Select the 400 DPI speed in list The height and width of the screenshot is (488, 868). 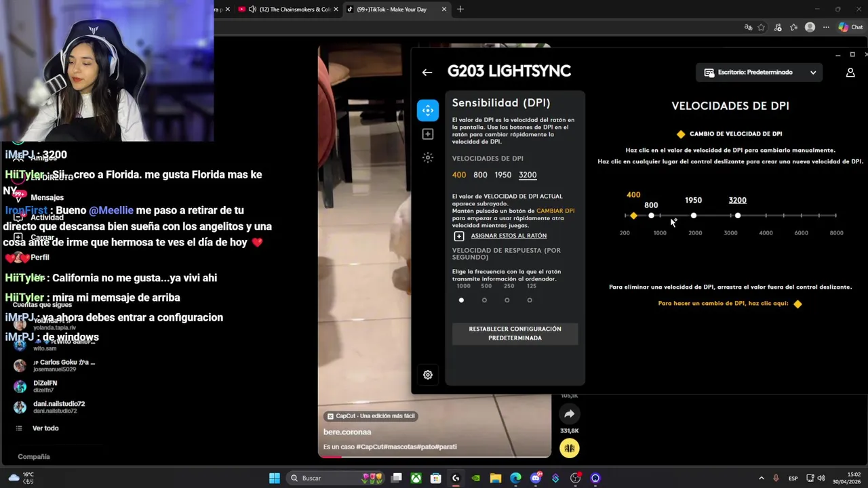click(x=459, y=175)
